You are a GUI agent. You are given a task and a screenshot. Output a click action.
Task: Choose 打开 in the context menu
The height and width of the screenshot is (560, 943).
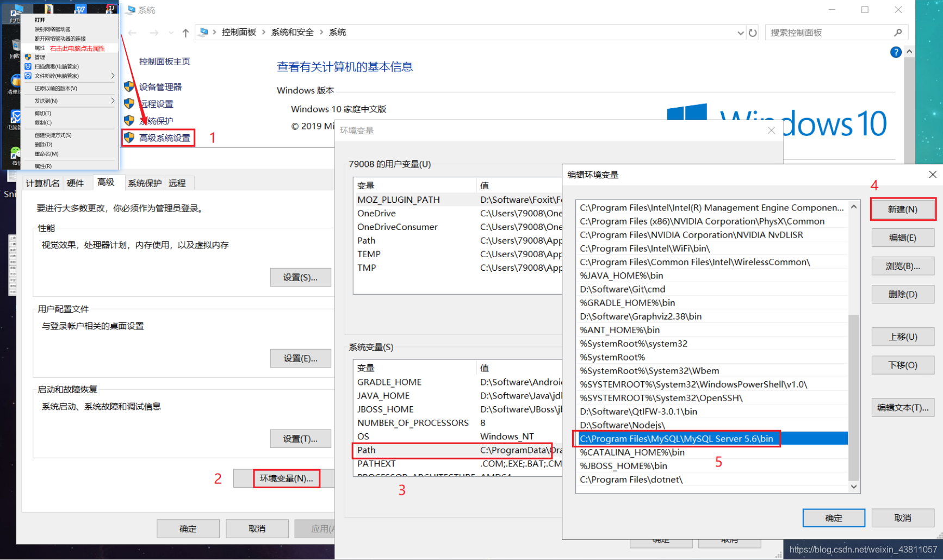pos(69,20)
